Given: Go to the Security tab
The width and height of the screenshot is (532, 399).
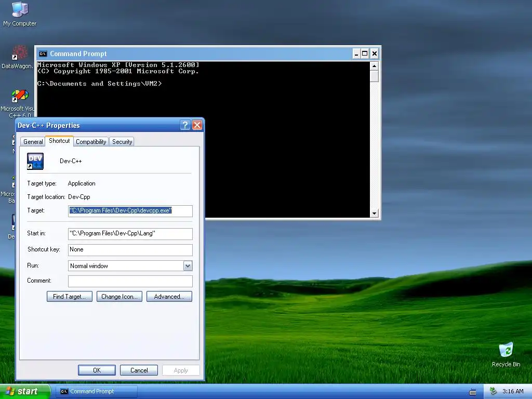Looking at the screenshot, I should (x=122, y=141).
